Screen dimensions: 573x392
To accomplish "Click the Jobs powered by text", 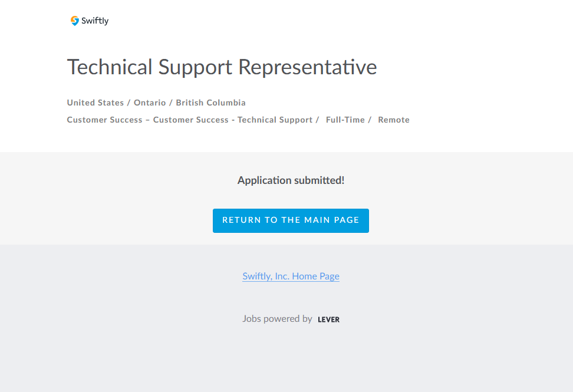I will click(x=277, y=319).
